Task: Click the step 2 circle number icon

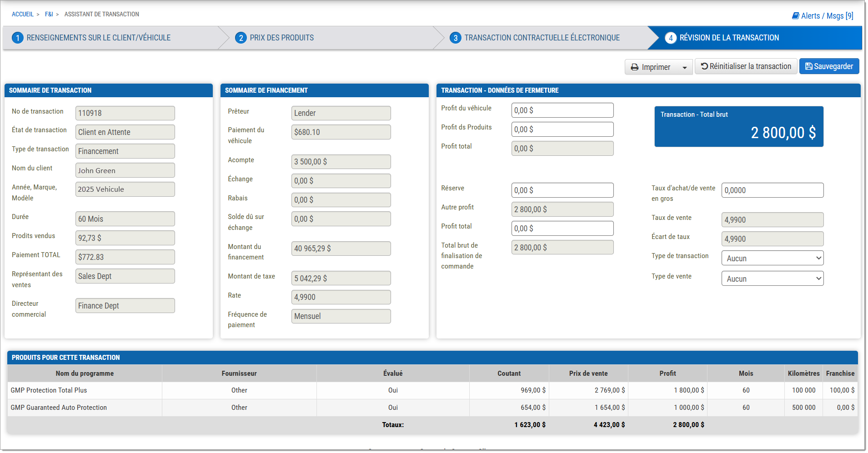Action: [241, 38]
